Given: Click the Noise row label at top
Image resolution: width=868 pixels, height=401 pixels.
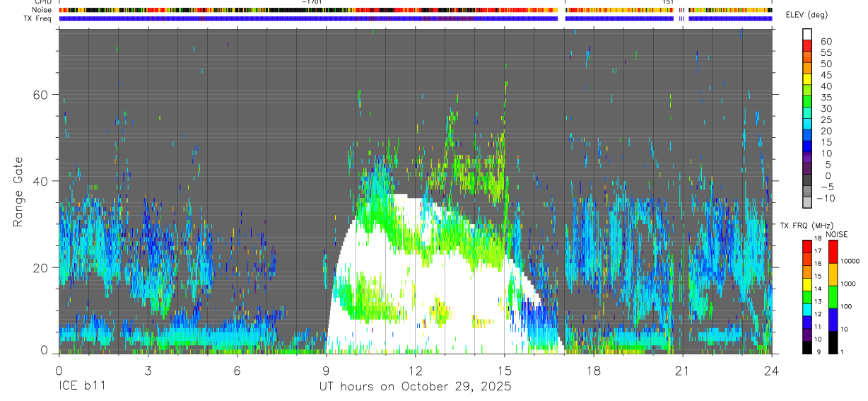Looking at the screenshot, I should [42, 10].
